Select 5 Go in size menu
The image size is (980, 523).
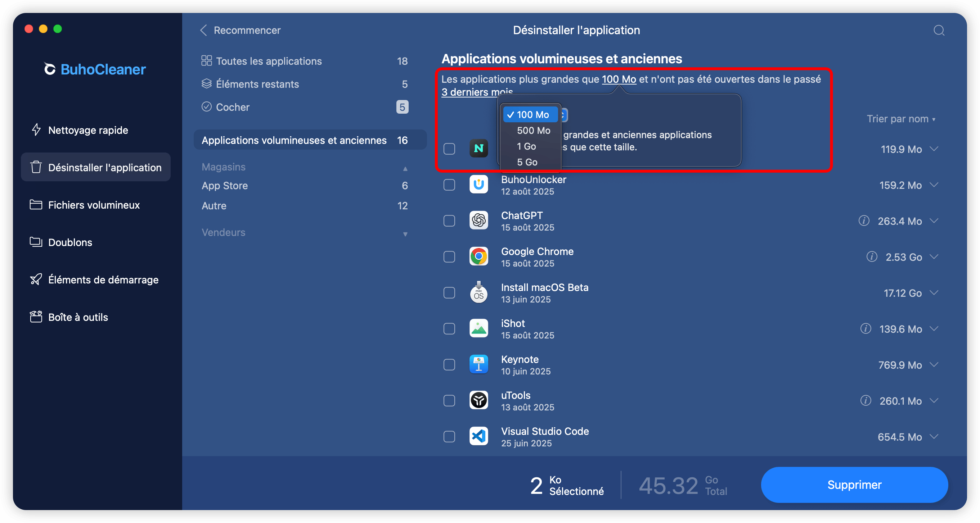click(531, 162)
